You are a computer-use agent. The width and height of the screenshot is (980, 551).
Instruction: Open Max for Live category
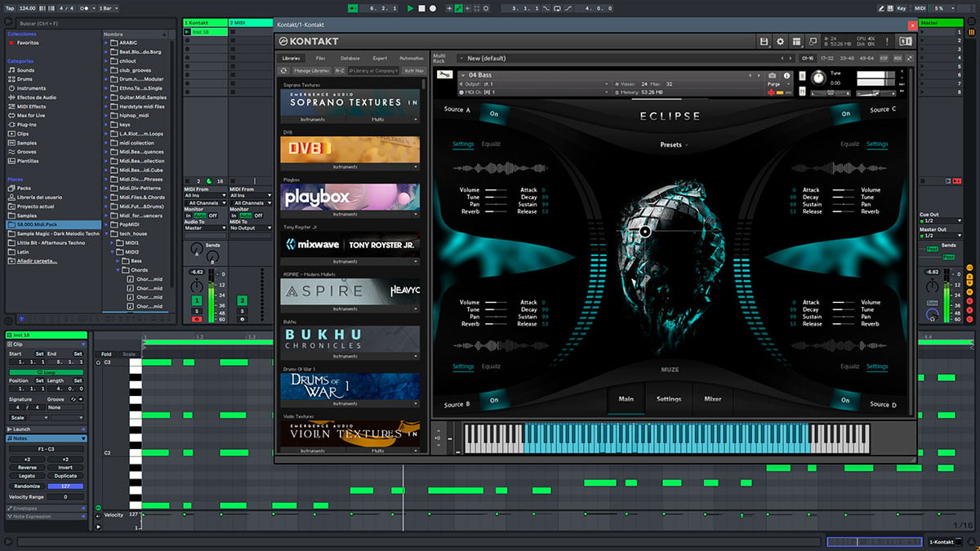point(31,115)
